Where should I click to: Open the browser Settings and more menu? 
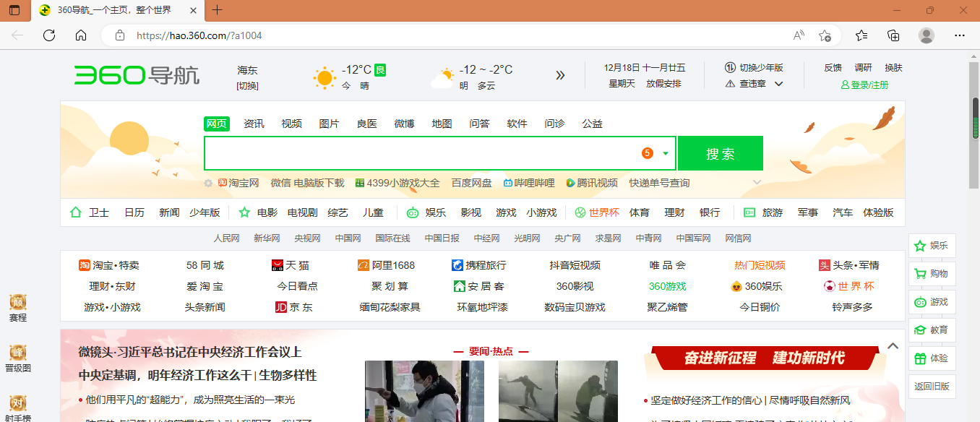point(960,35)
